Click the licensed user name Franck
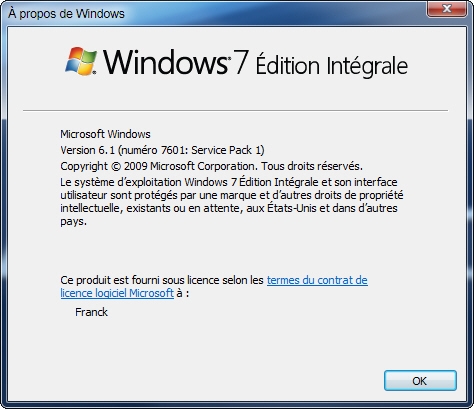The height and width of the screenshot is (409, 474). point(91,312)
